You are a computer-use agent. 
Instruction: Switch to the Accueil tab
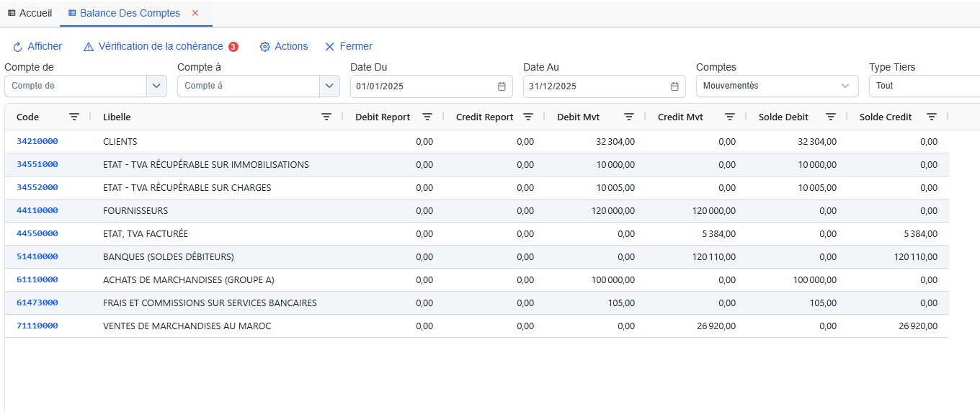pos(30,13)
